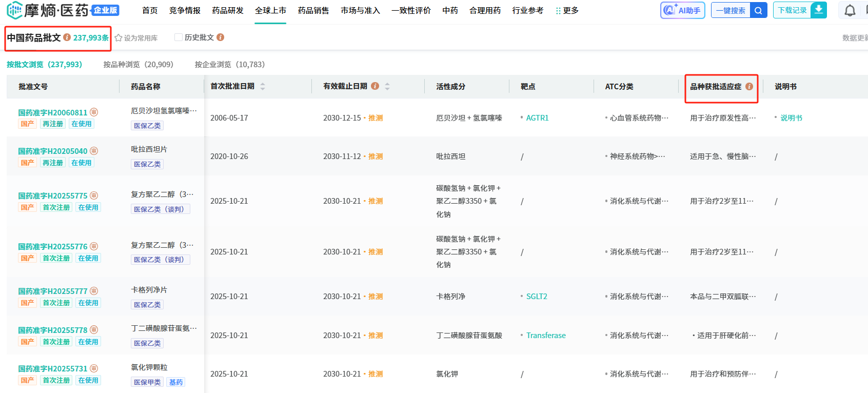The width and height of the screenshot is (868, 393).
Task: Sort by 有效截止日期 column arrows
Action: (x=387, y=86)
